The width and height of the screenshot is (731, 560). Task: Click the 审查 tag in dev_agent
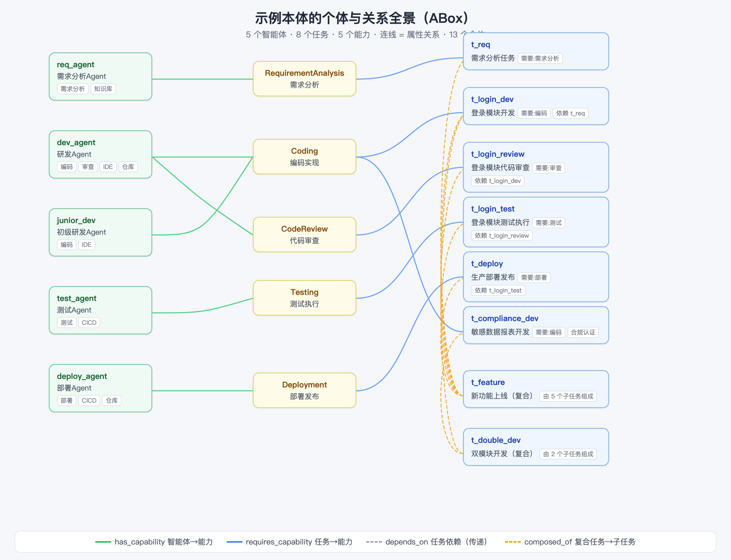click(x=88, y=167)
